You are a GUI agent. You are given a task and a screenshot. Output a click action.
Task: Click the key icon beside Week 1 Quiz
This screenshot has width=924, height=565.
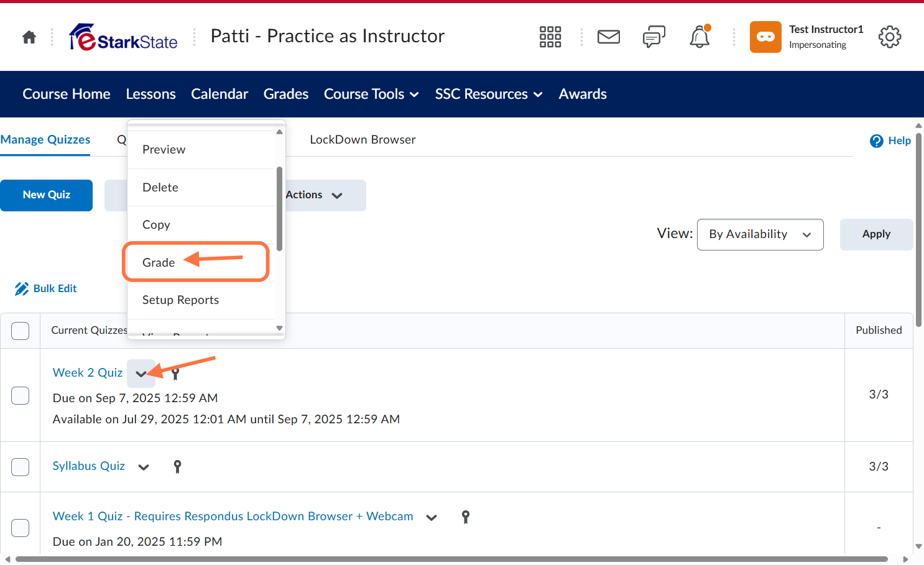point(466,517)
